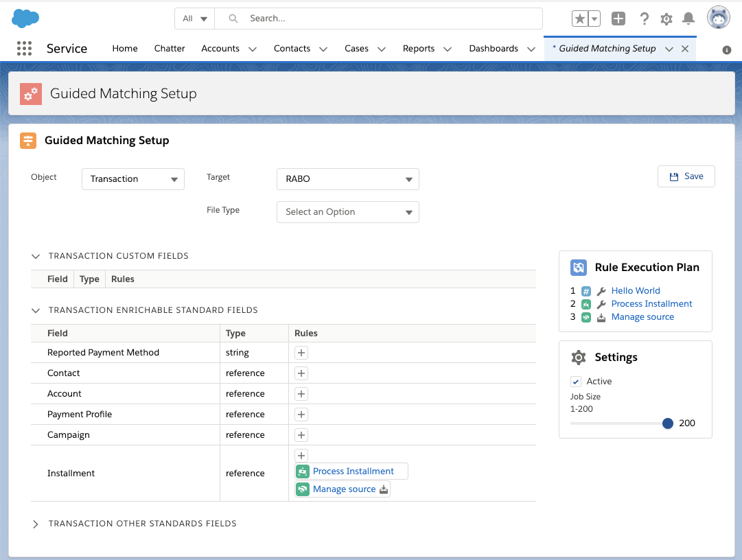
Task: Expand Transaction Other Standards Fields section
Action: 35,523
